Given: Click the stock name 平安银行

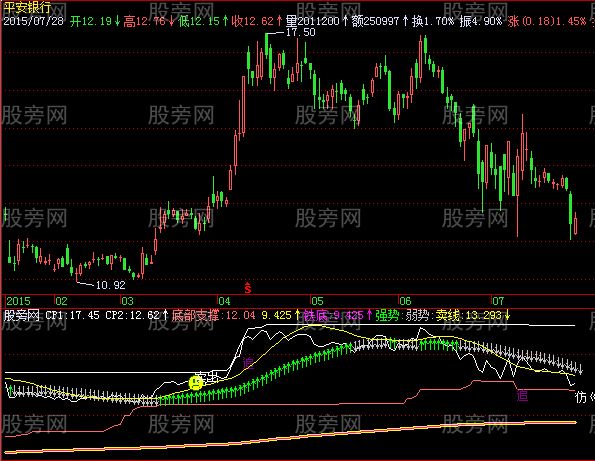Looking at the screenshot, I should (27, 7).
